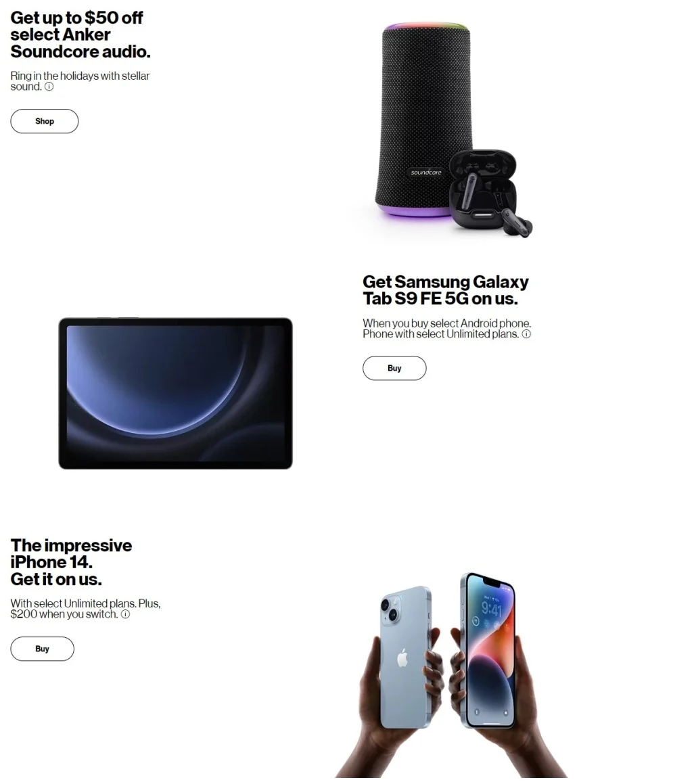The height and width of the screenshot is (784, 694).
Task: Open info icon after '$200 when you switch'
Action: coord(126,614)
